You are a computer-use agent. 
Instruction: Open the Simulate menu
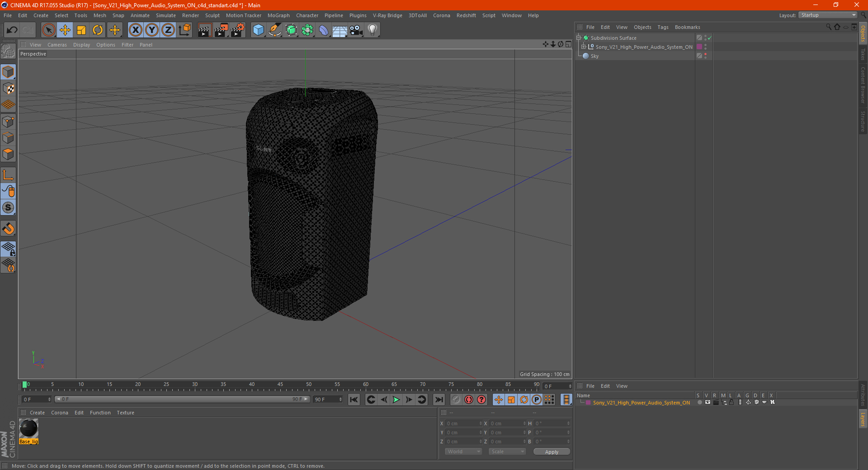point(166,15)
